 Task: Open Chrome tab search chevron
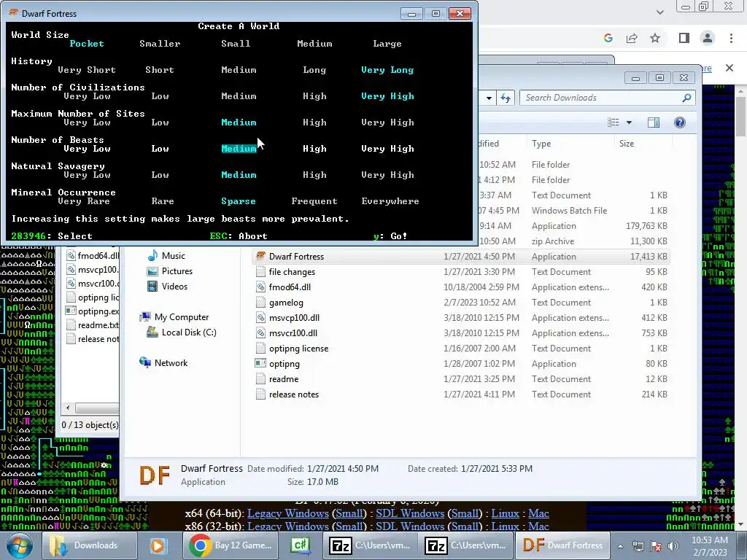pos(659,12)
